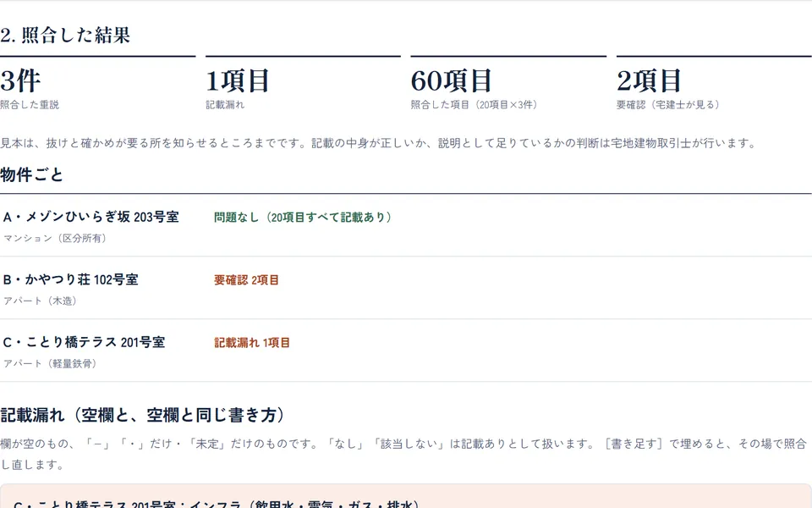812x508 pixels.
Task: Click the '記載漏れ' caption under 1項目 figure
Action: [x=225, y=105]
